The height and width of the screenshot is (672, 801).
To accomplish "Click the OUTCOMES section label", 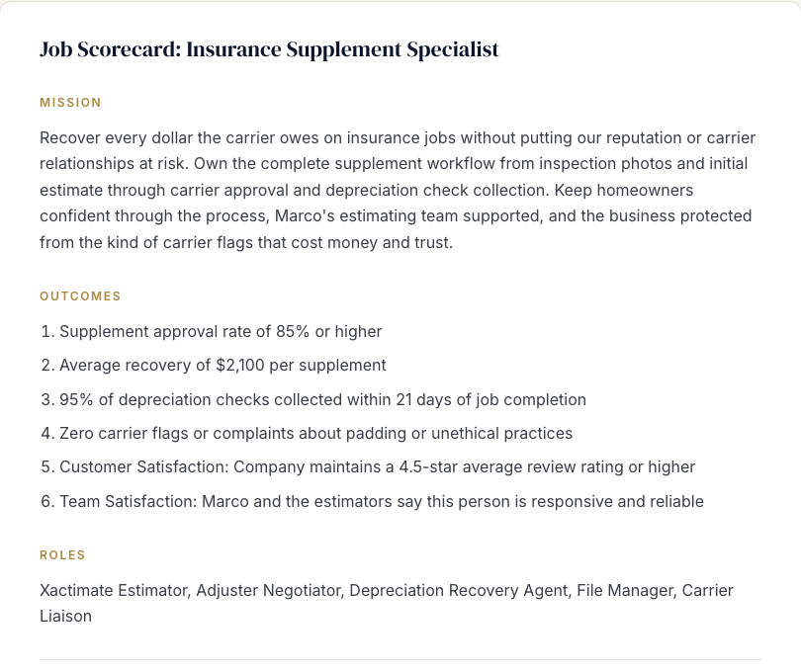I will (80, 296).
